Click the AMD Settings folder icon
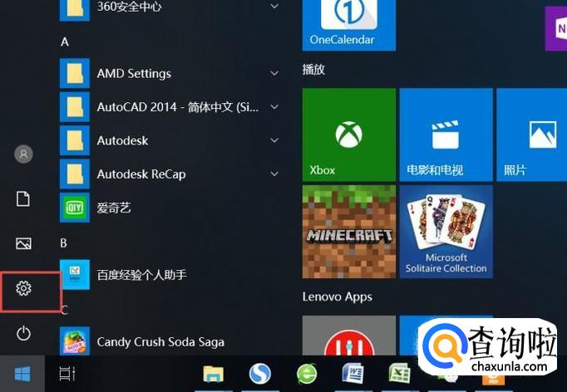 click(75, 73)
